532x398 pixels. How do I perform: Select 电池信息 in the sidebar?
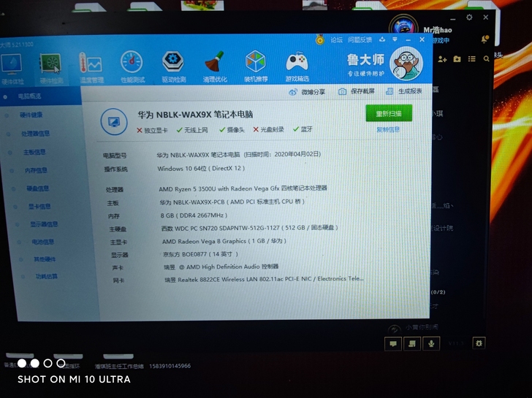pos(42,242)
